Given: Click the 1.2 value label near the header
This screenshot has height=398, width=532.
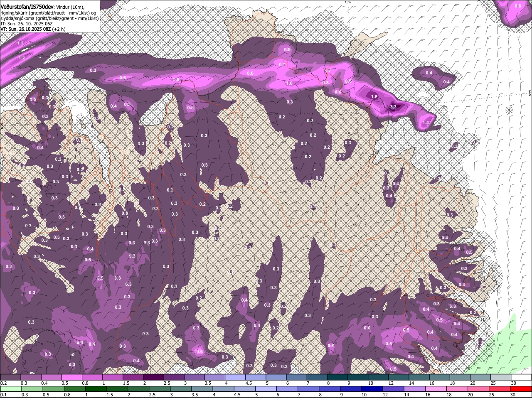Looking at the screenshot, I should pos(22,58).
